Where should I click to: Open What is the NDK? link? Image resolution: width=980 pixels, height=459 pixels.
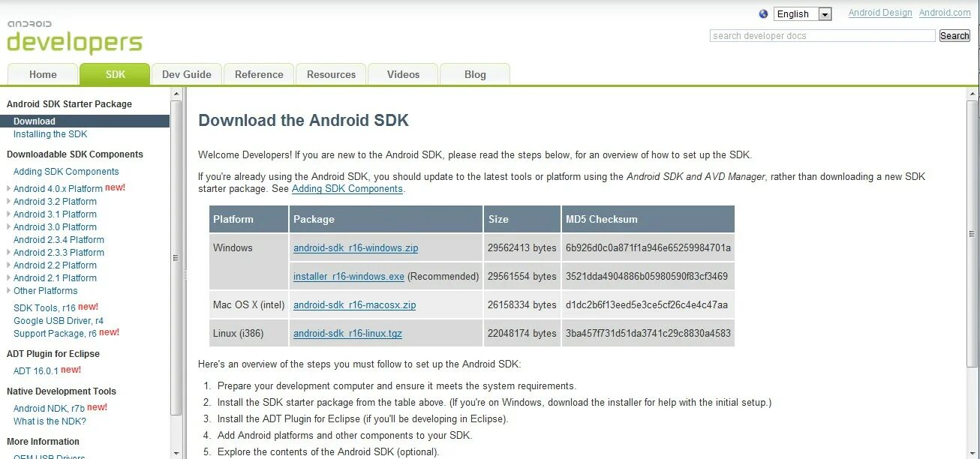point(50,421)
